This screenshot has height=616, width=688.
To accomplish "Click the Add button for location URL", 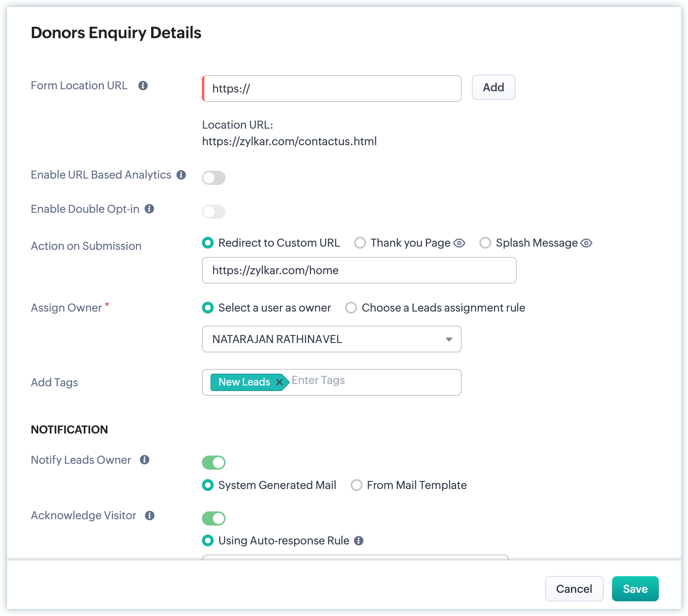I will click(x=493, y=87).
